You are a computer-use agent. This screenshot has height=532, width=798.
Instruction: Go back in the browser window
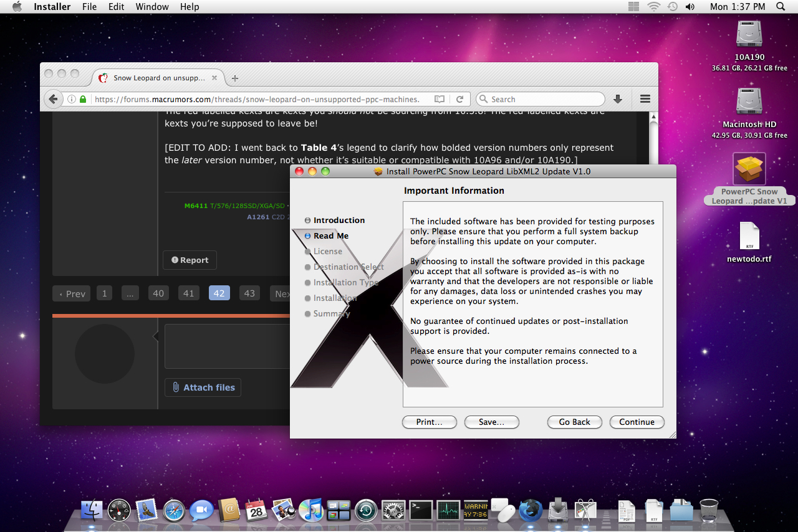coord(54,99)
